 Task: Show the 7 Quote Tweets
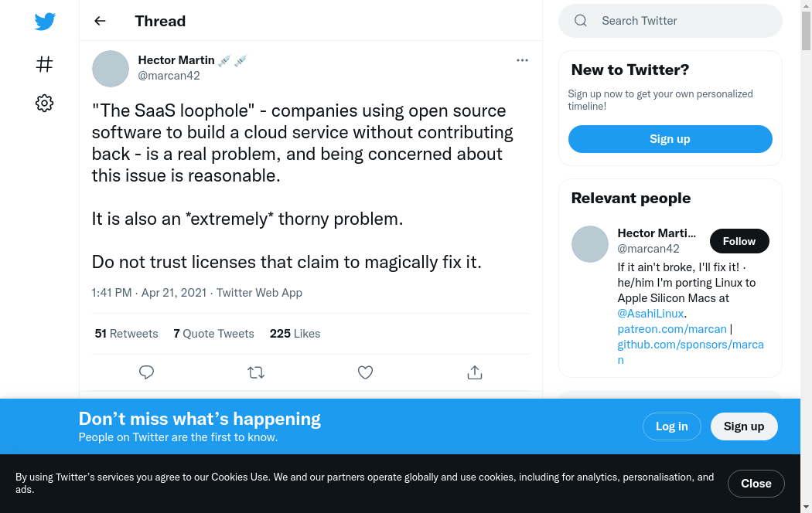[213, 334]
